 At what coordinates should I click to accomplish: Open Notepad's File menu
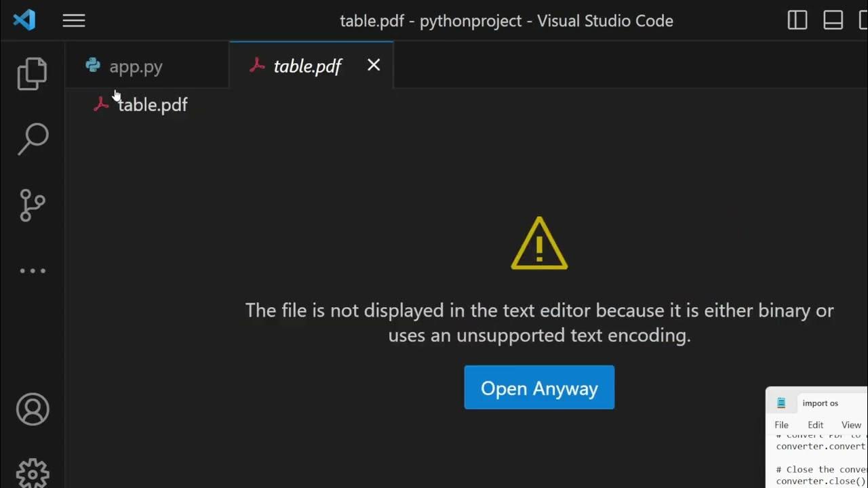pos(781,425)
